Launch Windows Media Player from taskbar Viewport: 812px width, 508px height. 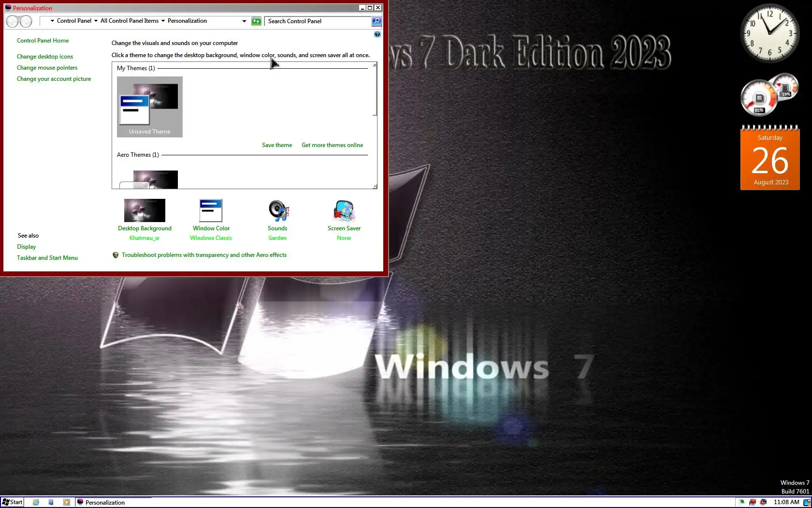67,502
